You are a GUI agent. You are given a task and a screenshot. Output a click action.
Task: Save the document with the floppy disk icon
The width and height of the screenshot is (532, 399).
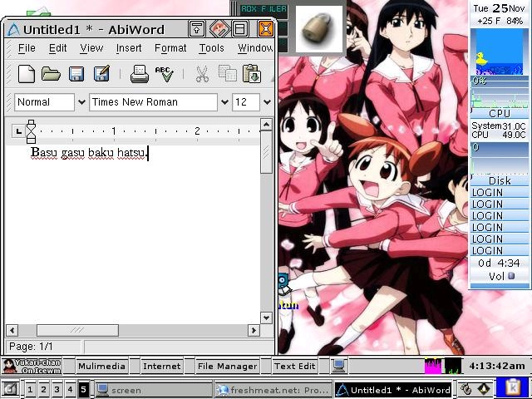[x=76, y=74]
